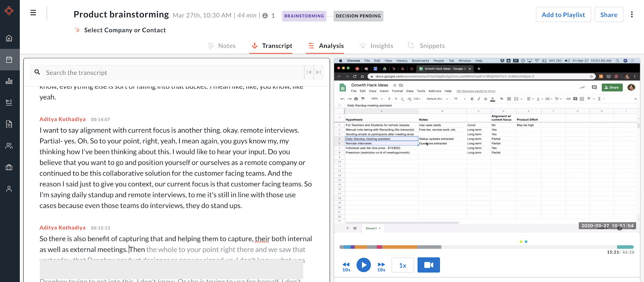644x282 pixels.
Task: Open Select Company or Contact picker
Action: coord(125,30)
